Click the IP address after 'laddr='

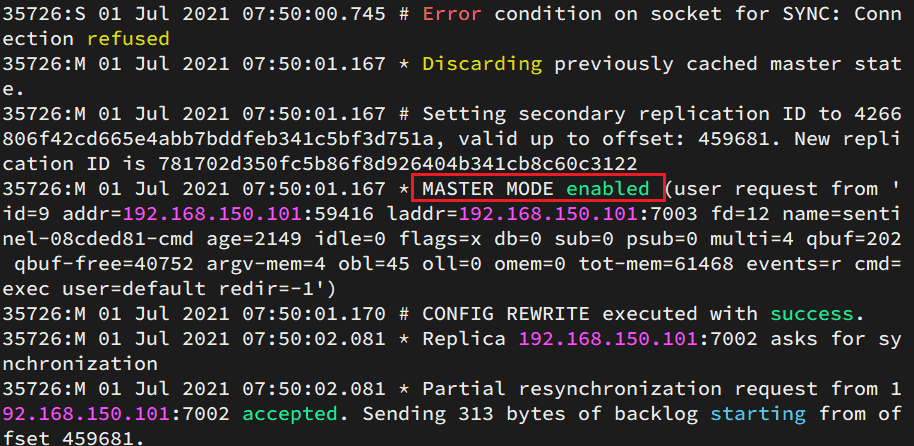pos(549,214)
